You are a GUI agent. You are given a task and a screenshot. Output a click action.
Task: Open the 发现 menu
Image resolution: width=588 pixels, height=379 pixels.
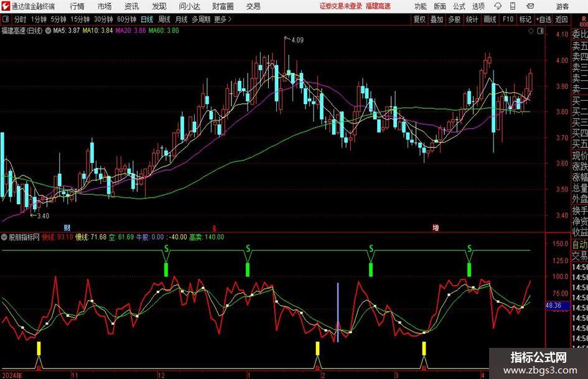click(159, 6)
